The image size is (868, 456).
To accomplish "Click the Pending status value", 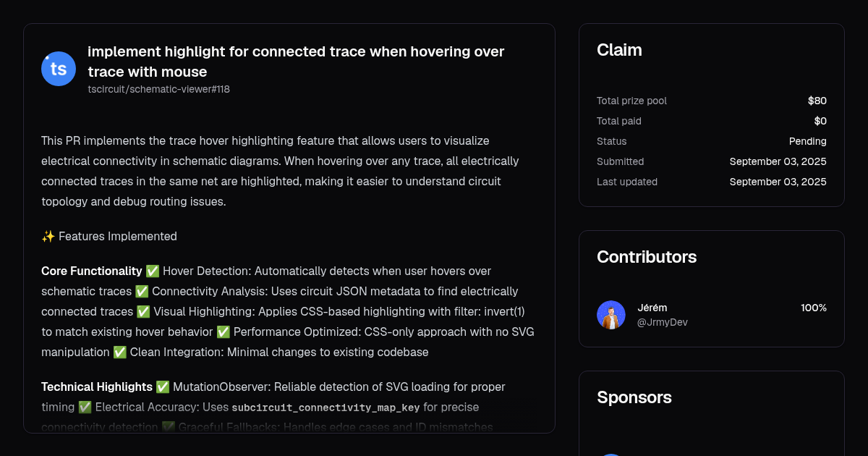I will [808, 141].
